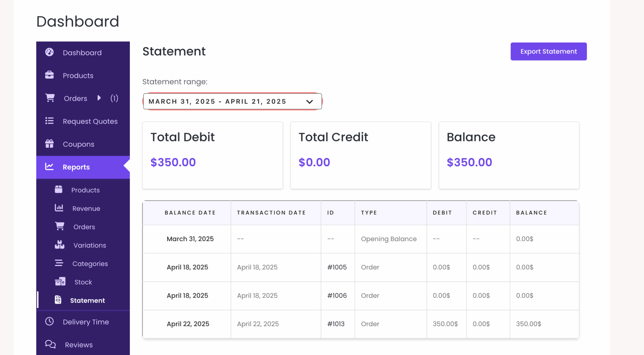Click the Variations boxes icon

pyautogui.click(x=60, y=245)
